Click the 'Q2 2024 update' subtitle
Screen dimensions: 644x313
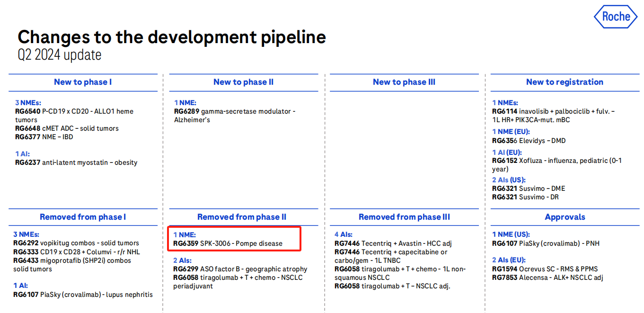tap(60, 55)
